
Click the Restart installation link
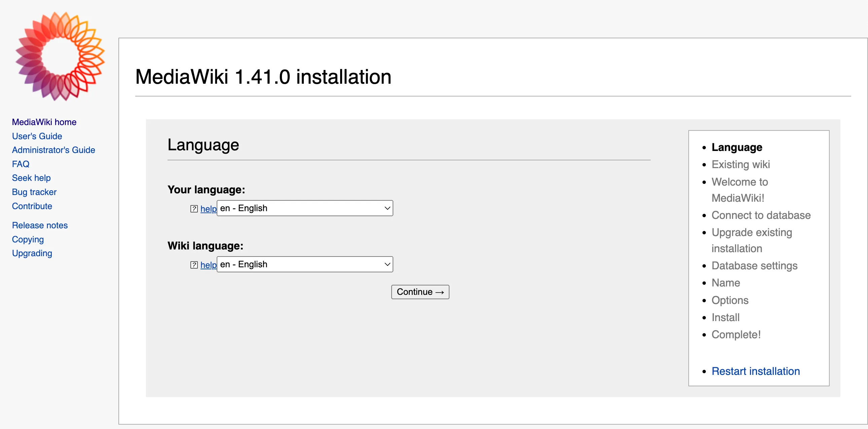(755, 371)
